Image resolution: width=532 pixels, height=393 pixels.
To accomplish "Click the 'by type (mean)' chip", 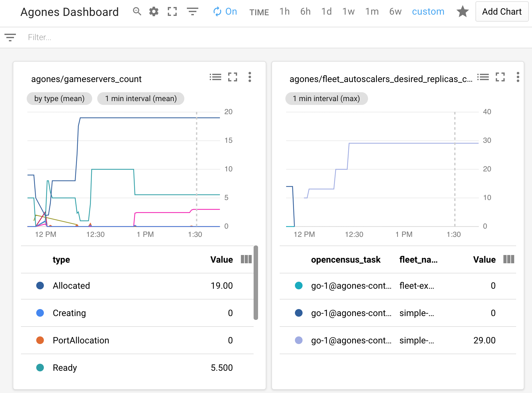I will [x=59, y=99].
